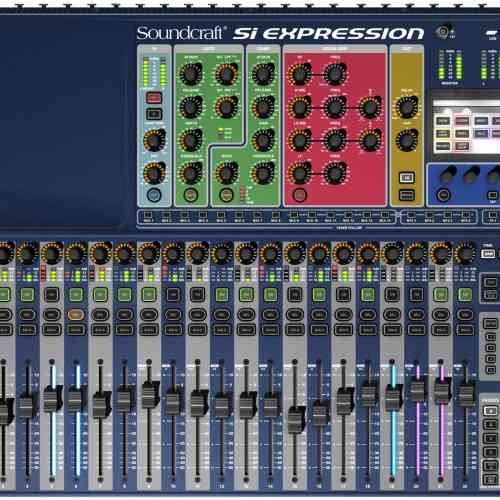Image resolution: width=500 pixels, height=500 pixels.
Task: Click the rotary encoder above the orange-lit select channel
Action: 76,253
